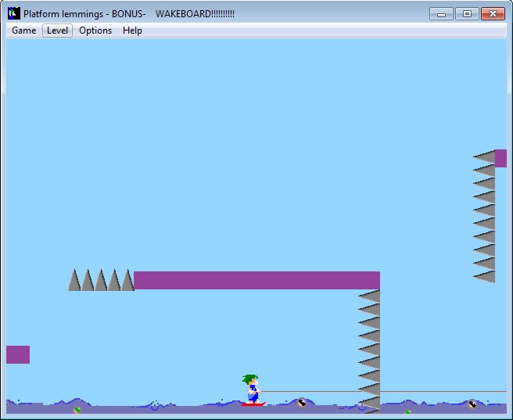The image size is (513, 420).
Task: Click the application icon in title bar
Action: click(x=13, y=14)
